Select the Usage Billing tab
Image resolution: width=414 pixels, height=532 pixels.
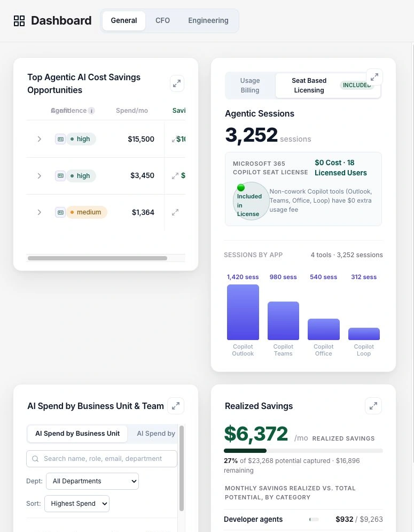pos(250,86)
